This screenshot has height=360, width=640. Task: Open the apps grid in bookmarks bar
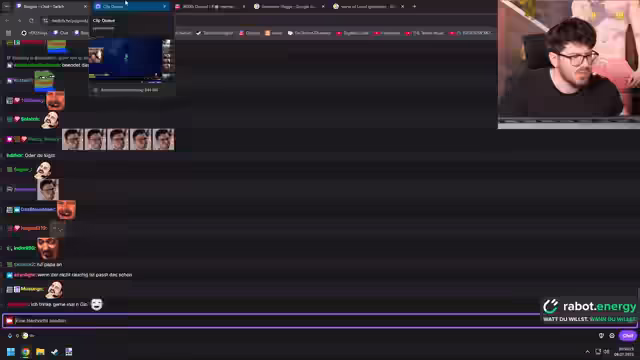pyautogui.click(x=9, y=33)
